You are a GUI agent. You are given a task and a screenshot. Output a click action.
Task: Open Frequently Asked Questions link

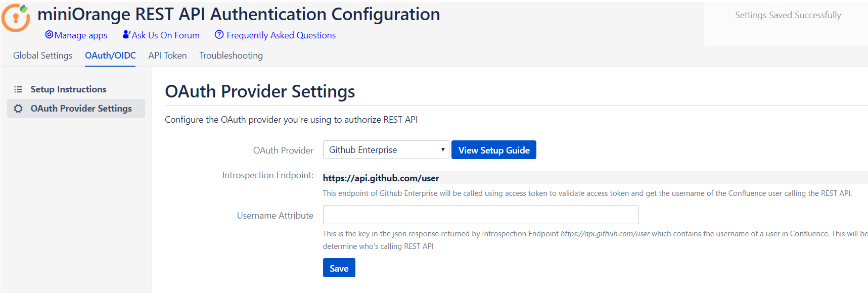point(281,35)
